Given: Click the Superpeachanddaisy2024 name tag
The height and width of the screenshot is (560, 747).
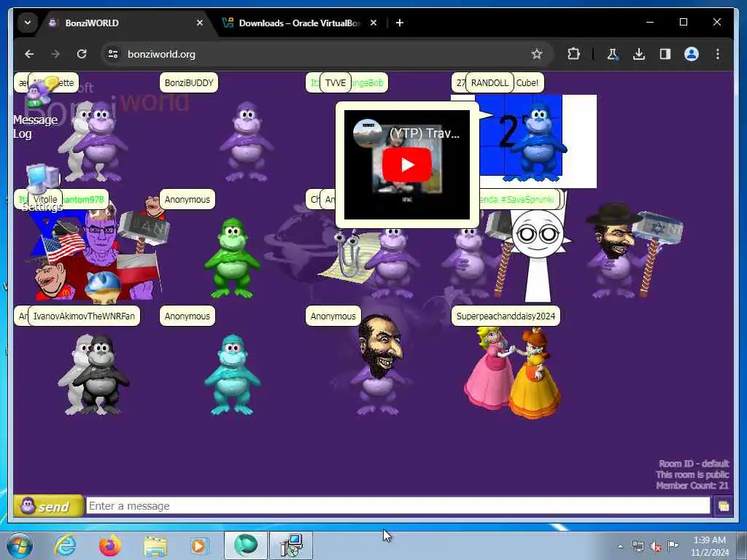Looking at the screenshot, I should coord(506,316).
